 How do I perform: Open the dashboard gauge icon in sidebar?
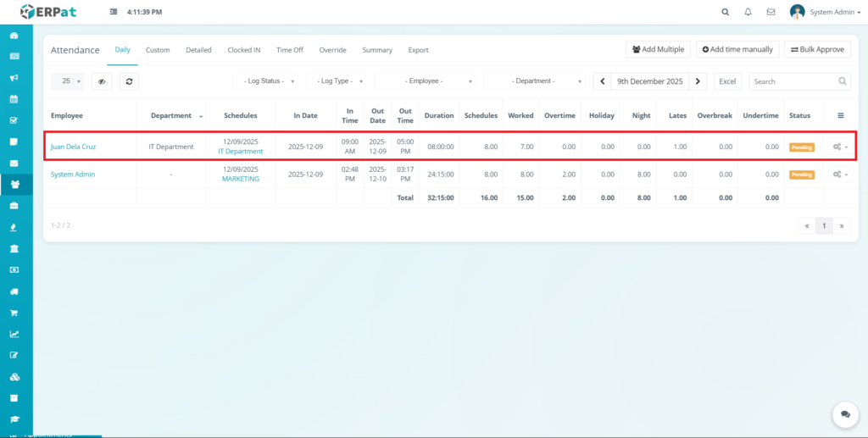(14, 36)
